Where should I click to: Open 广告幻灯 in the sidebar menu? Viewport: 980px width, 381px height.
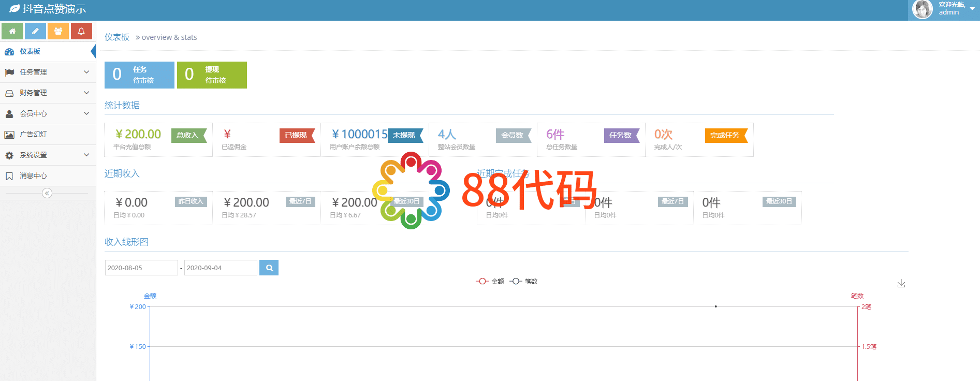click(x=48, y=134)
